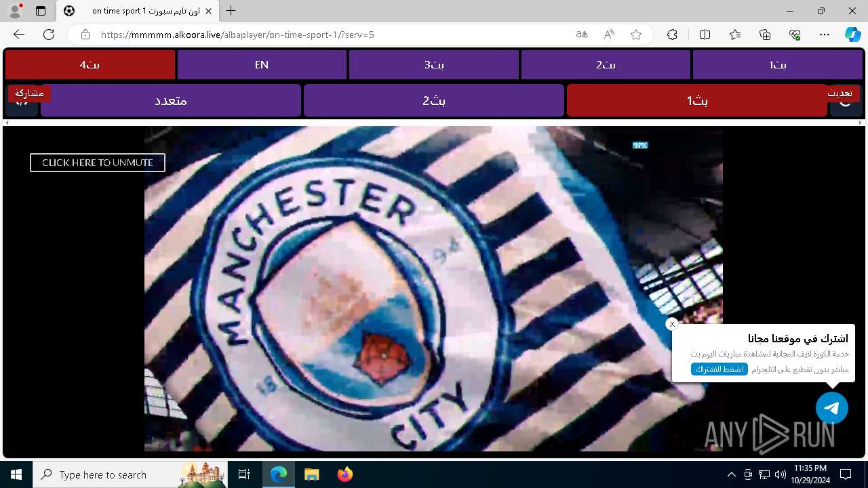Open the volume tray icon
Image resolution: width=868 pixels, height=488 pixels.
click(x=780, y=474)
